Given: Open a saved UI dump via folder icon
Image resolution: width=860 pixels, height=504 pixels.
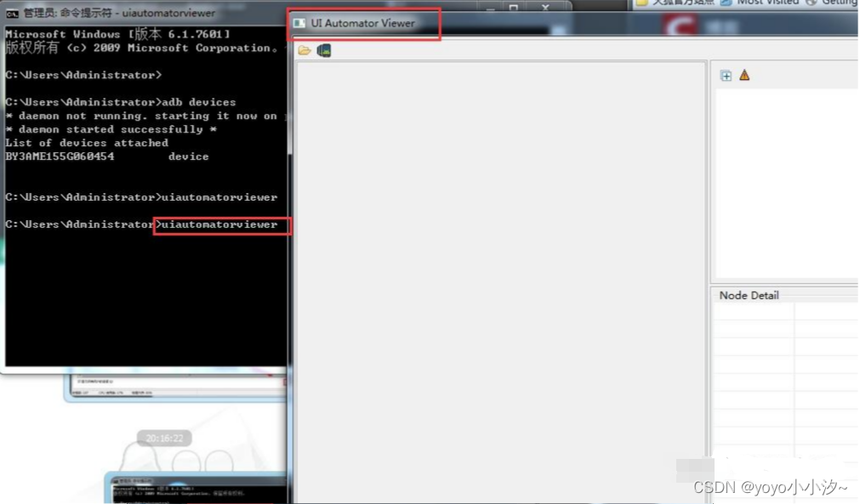Looking at the screenshot, I should [x=304, y=50].
